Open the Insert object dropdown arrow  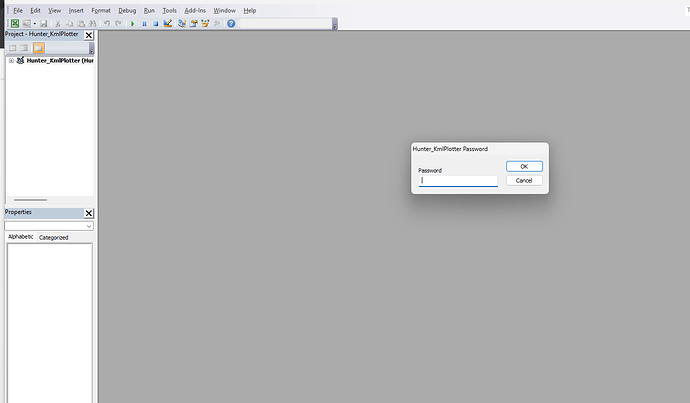coord(34,23)
